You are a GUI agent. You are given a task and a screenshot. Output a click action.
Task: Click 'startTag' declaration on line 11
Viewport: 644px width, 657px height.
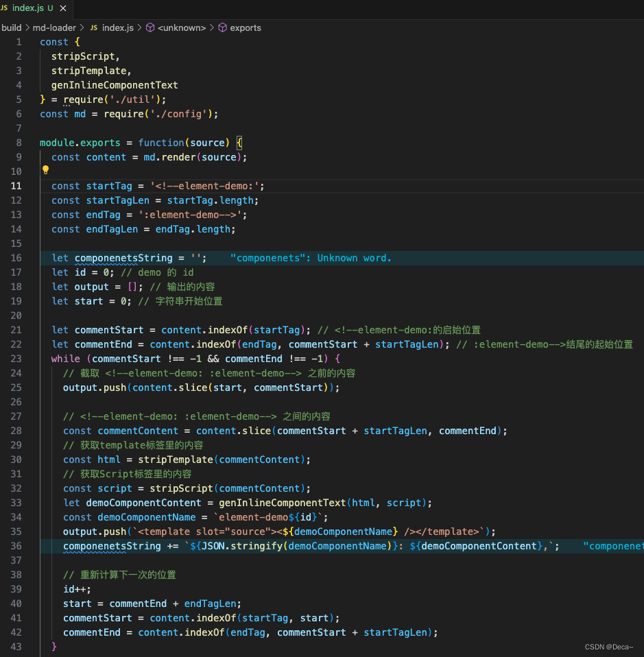(109, 186)
